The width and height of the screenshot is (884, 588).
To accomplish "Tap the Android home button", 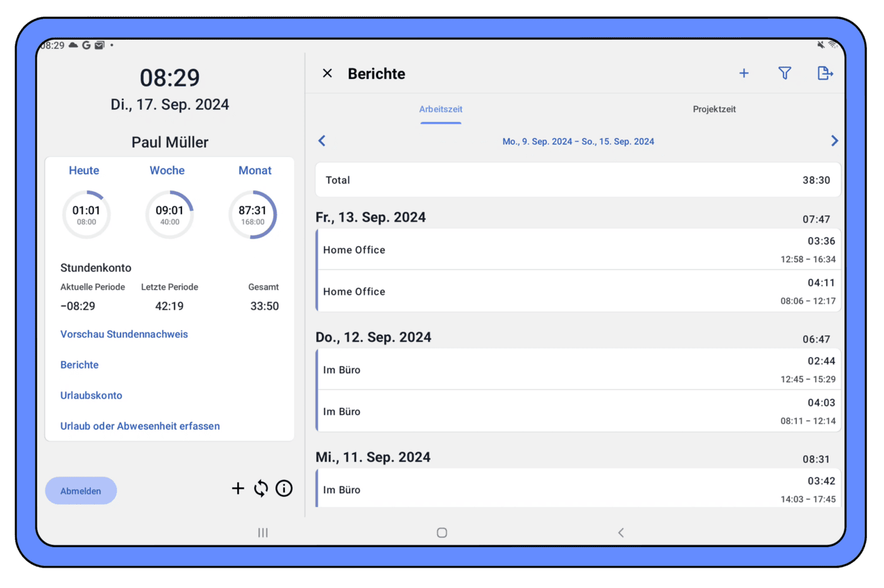I will [x=442, y=532].
